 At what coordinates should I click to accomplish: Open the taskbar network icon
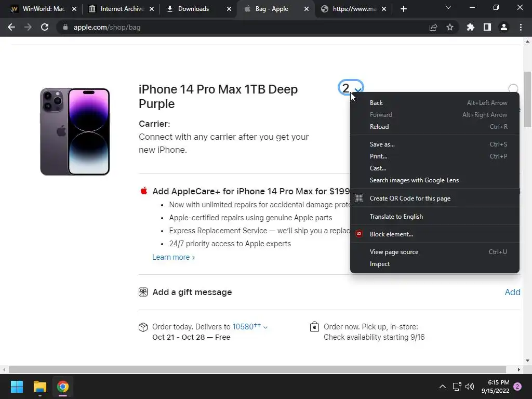(457, 387)
